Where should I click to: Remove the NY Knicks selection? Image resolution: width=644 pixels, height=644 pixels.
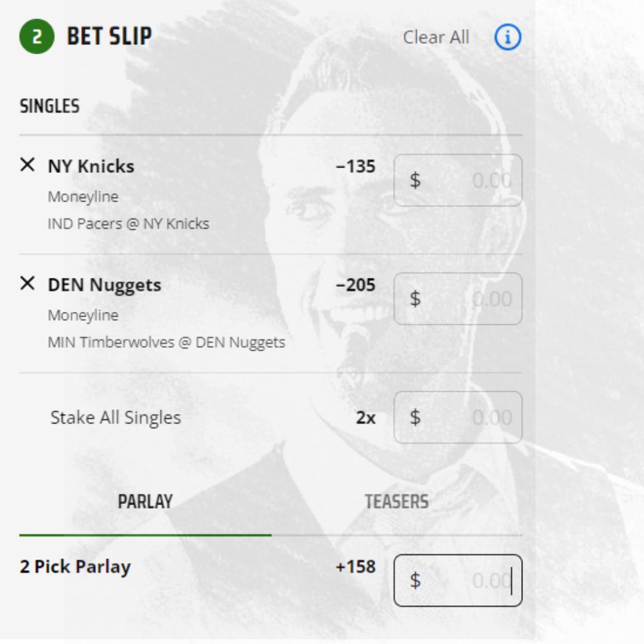pos(27,165)
